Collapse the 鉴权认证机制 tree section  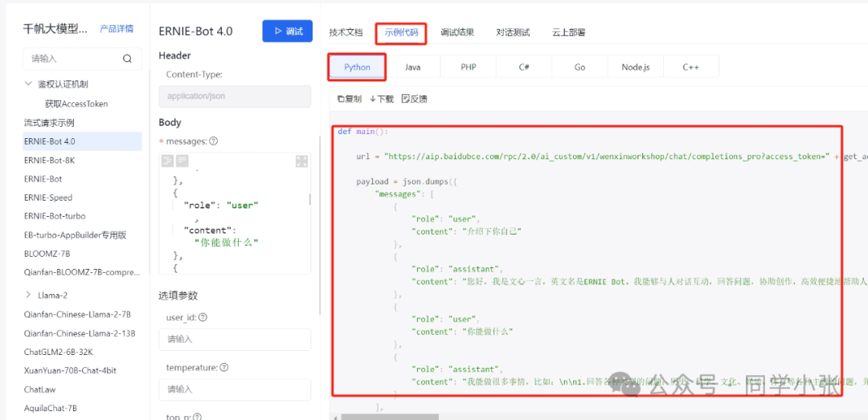(x=29, y=84)
